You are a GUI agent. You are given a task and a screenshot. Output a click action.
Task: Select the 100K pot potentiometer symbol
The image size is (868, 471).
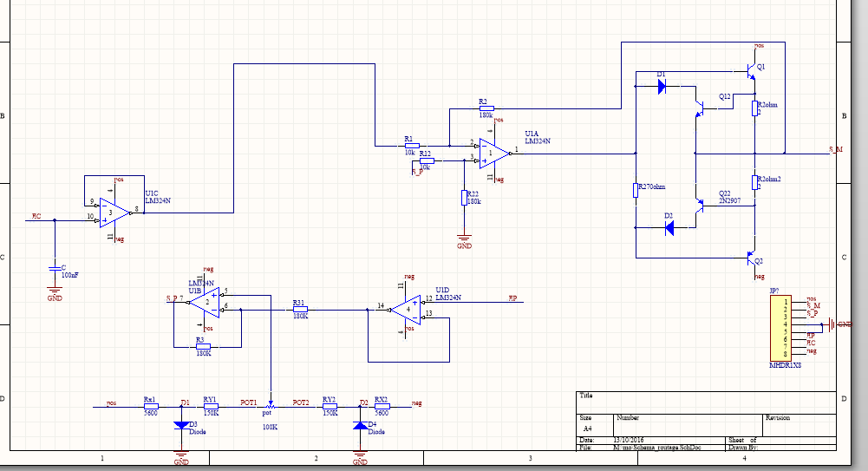271,406
